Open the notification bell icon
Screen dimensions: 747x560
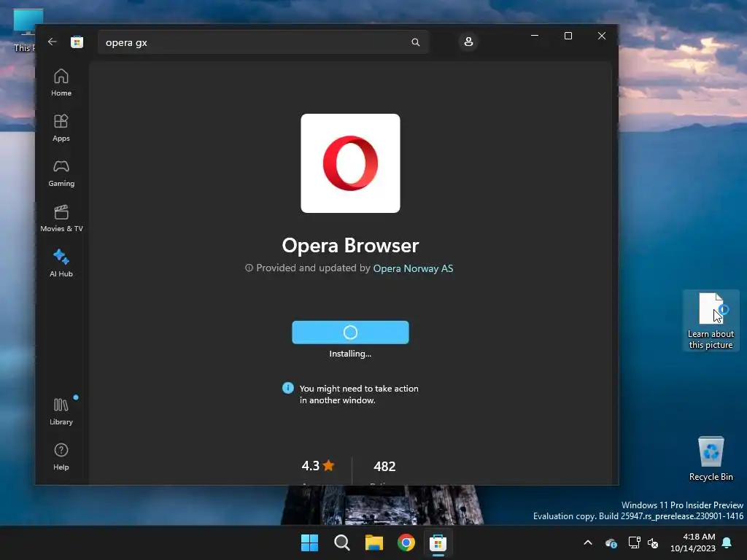(727, 542)
